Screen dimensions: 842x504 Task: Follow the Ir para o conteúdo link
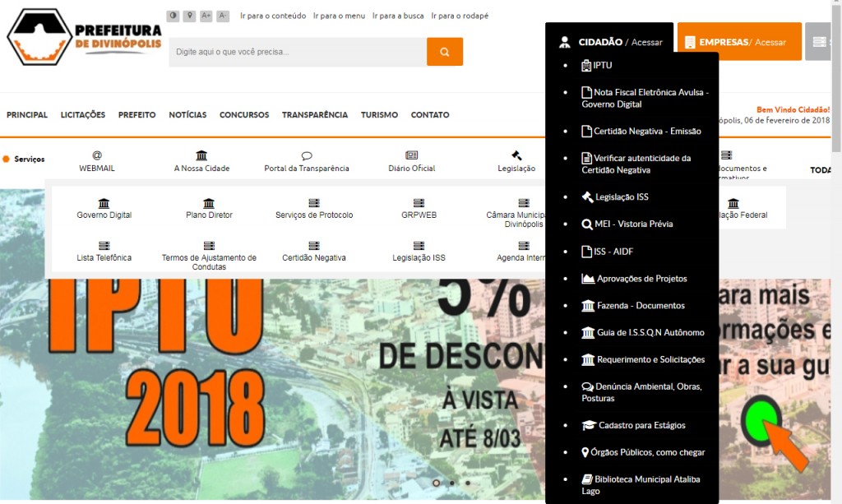pyautogui.click(x=273, y=16)
